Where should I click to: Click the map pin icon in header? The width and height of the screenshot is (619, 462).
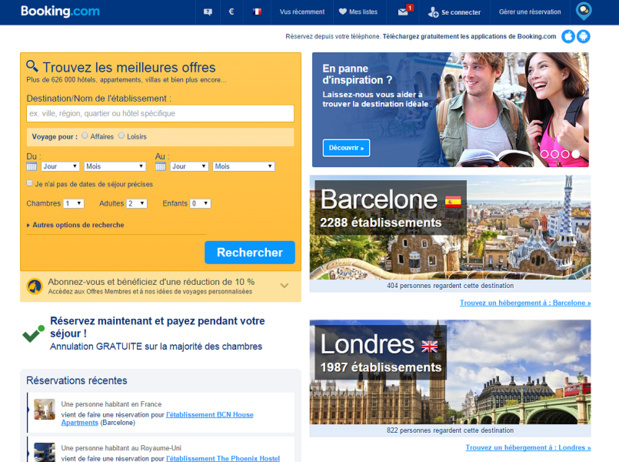point(584,11)
